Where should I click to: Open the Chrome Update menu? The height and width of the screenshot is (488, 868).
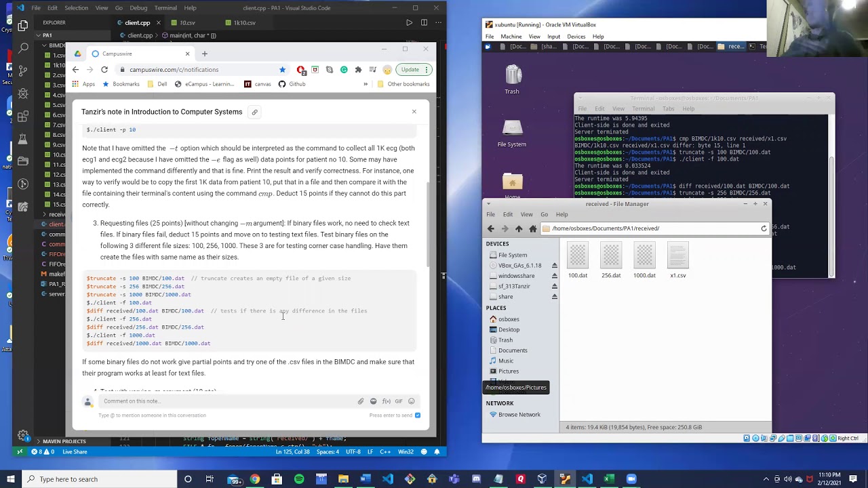coord(414,70)
